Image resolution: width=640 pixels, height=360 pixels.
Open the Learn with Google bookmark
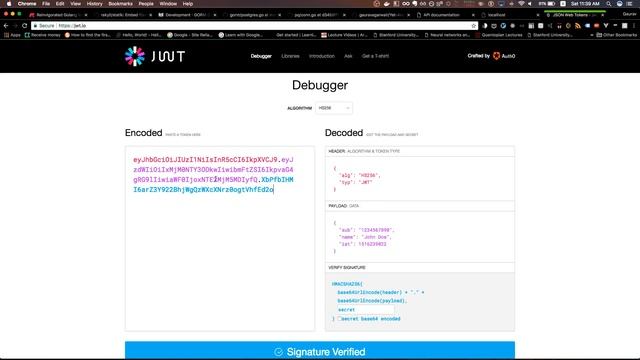(x=240, y=35)
